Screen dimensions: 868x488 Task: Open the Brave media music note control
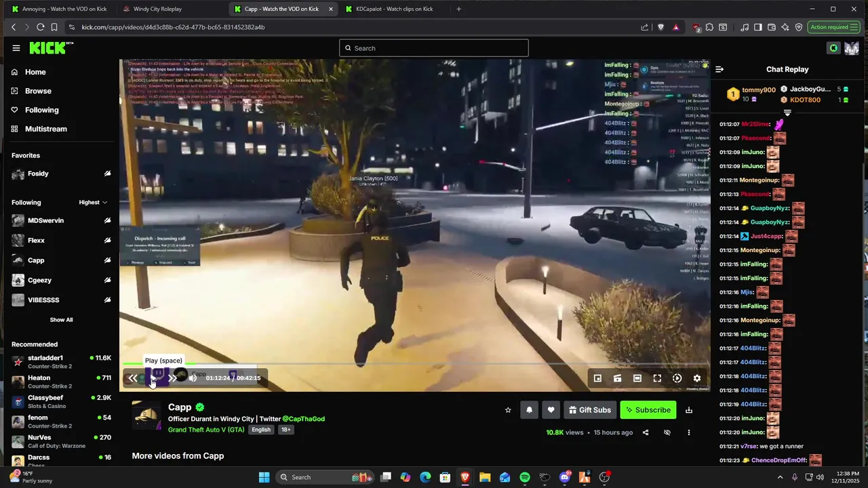745,27
